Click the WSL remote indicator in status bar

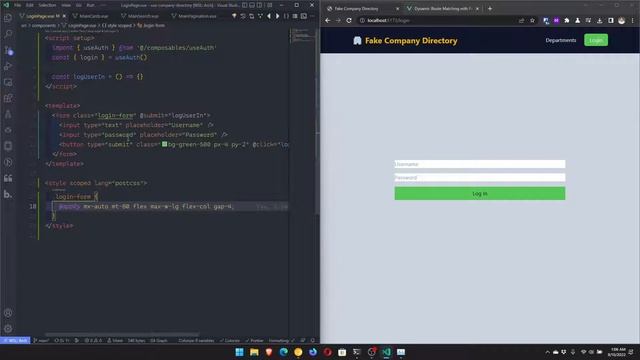(x=15, y=340)
